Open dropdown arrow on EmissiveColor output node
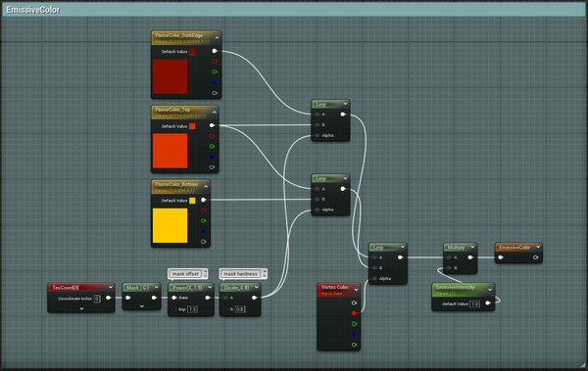The image size is (588, 371). pos(538,247)
